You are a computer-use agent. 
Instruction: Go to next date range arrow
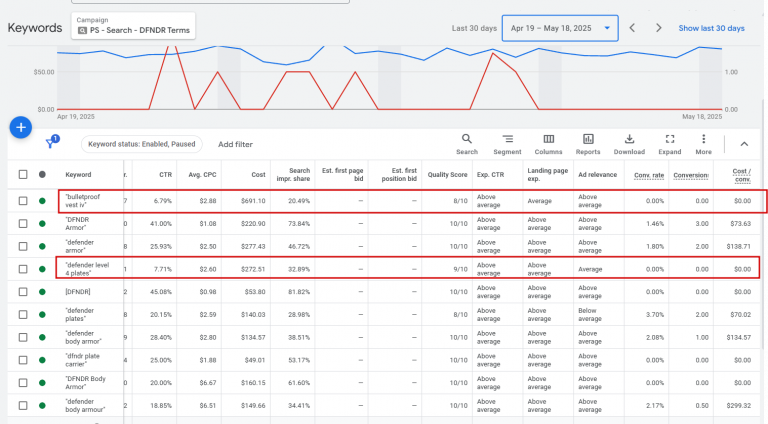658,28
